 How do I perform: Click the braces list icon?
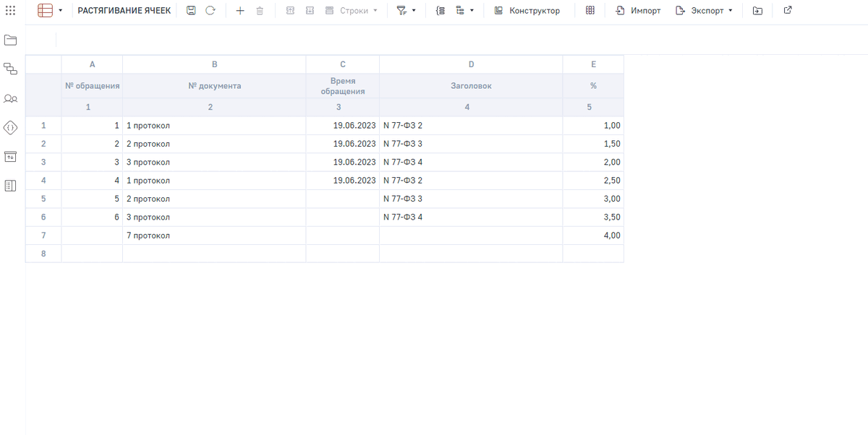441,11
